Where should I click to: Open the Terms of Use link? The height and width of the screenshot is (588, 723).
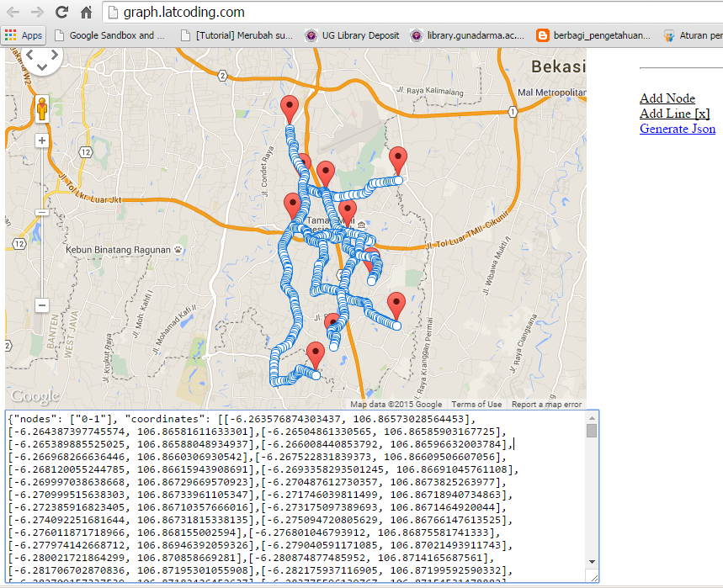click(476, 404)
